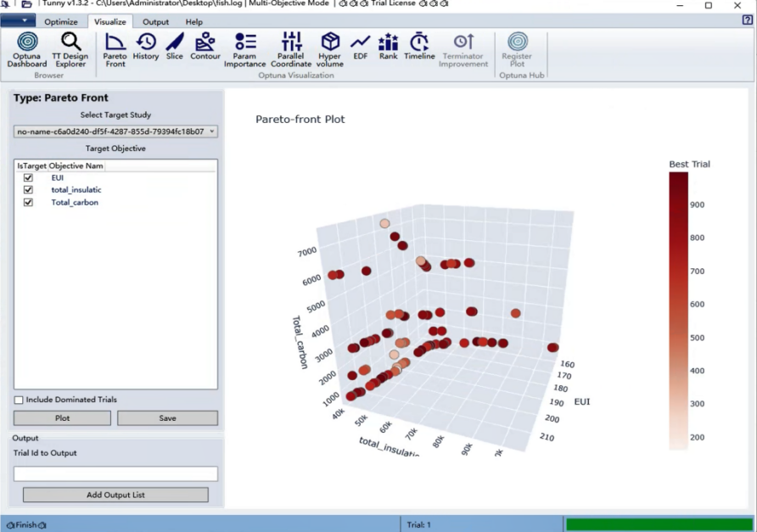Select the EUI objective name
Screen dimensions: 757x532
(x=58, y=177)
